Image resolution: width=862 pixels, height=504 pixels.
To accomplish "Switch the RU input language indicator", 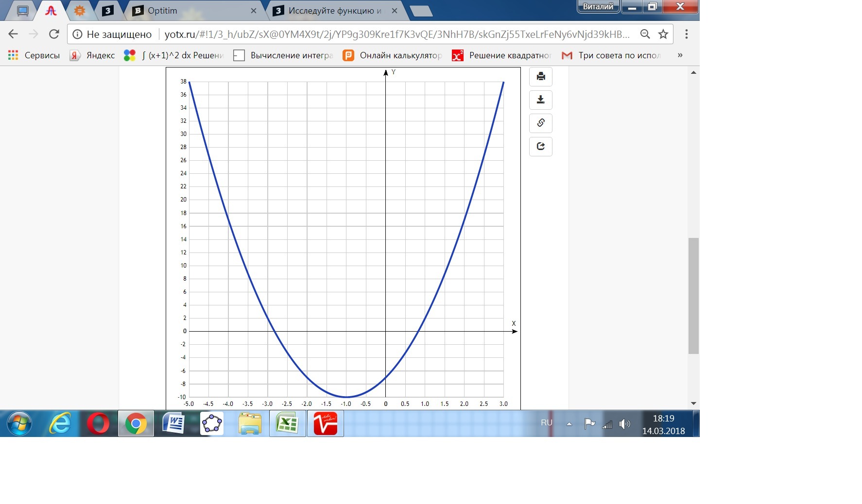I will click(x=547, y=423).
